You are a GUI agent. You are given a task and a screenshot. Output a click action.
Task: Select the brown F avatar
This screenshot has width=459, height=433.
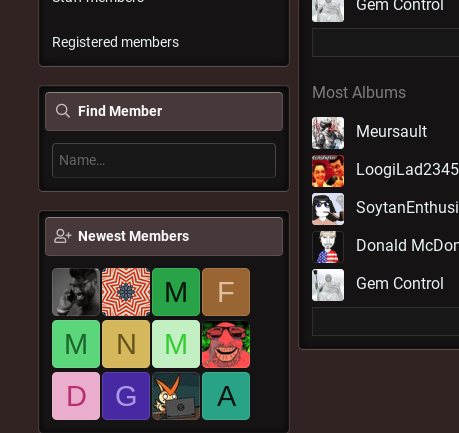coord(226,292)
